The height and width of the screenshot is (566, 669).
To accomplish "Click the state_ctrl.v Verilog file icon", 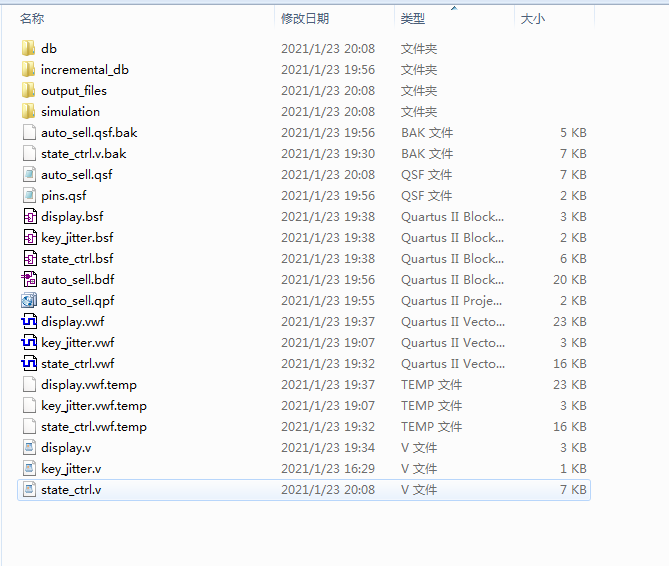I will [x=29, y=489].
